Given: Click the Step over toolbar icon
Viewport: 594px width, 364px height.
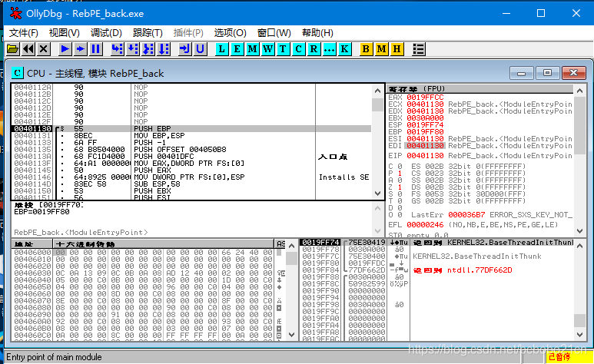Looking at the screenshot, I should 133,49.
